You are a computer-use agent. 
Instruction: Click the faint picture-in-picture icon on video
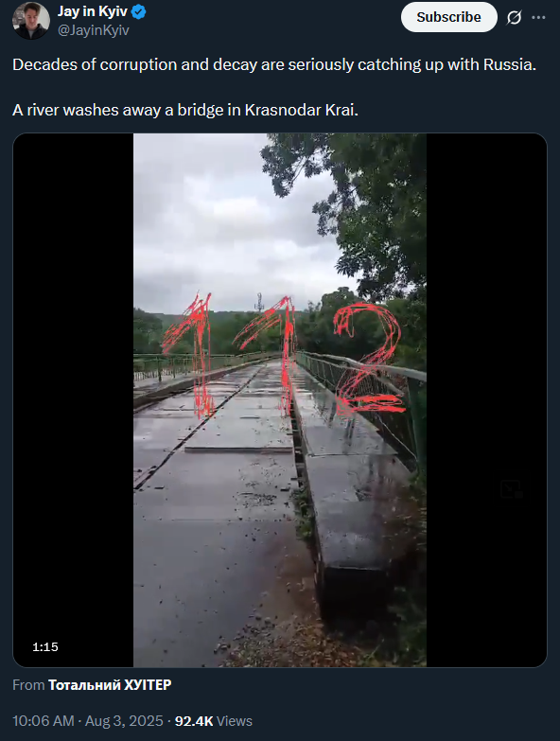click(x=512, y=488)
